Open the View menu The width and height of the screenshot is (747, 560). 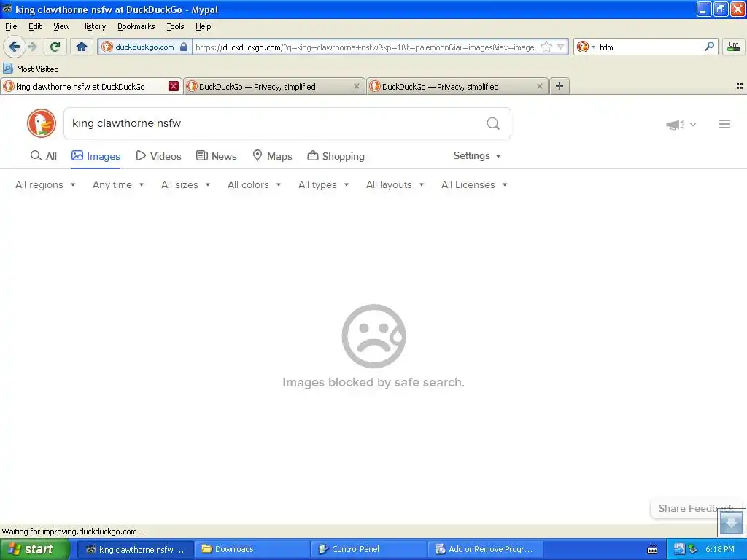(61, 26)
